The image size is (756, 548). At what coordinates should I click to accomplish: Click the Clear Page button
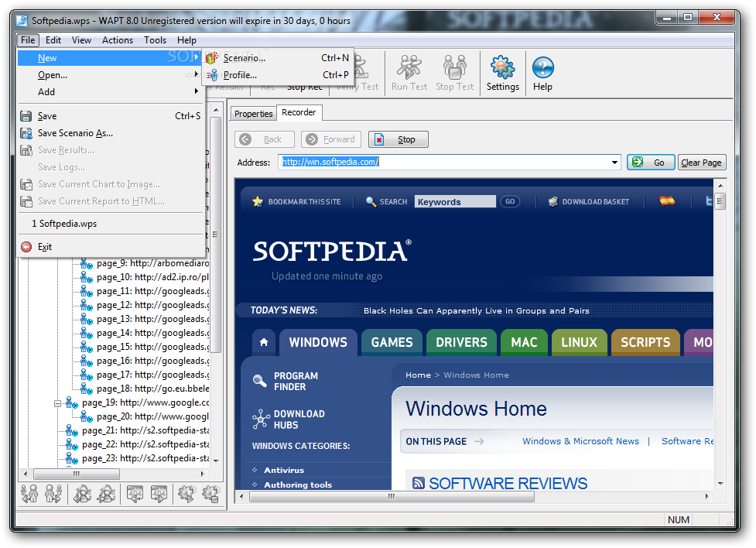tap(702, 163)
